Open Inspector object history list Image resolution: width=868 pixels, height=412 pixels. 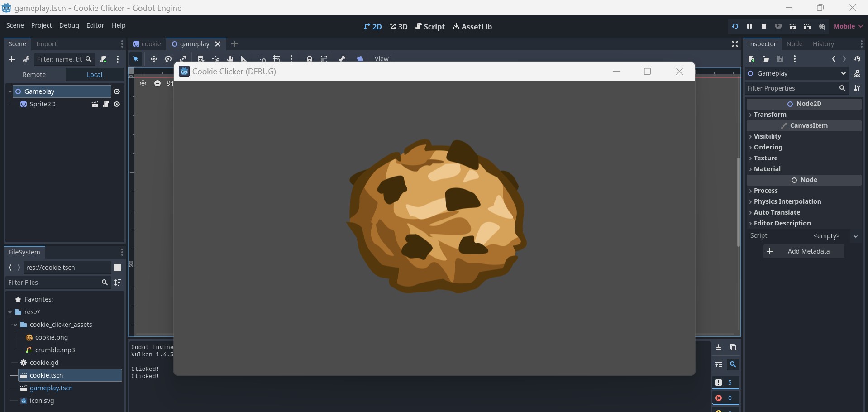click(857, 59)
